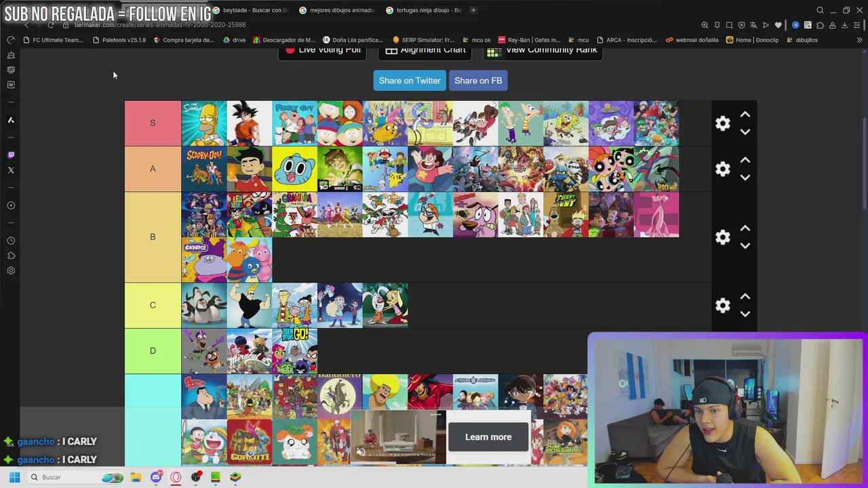Open File Explorer from the taskbar
This screenshot has height=488, width=868.
[x=136, y=477]
